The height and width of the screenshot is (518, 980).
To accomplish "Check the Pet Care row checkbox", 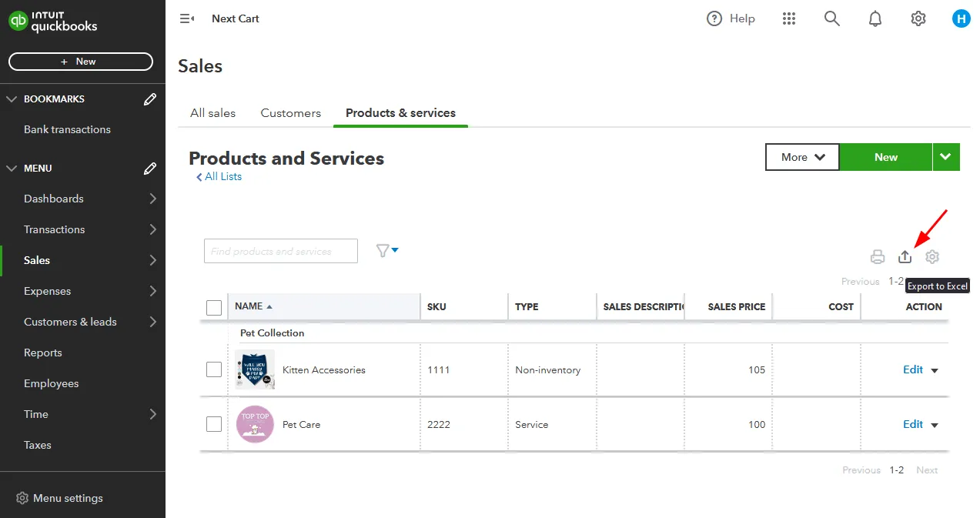I will click(214, 424).
